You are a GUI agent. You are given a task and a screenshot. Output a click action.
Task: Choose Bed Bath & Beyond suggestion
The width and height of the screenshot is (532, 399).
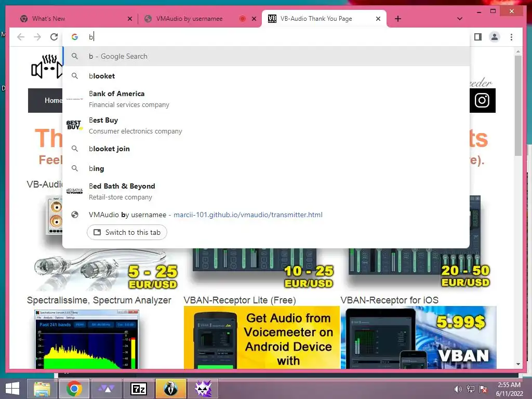click(x=266, y=191)
